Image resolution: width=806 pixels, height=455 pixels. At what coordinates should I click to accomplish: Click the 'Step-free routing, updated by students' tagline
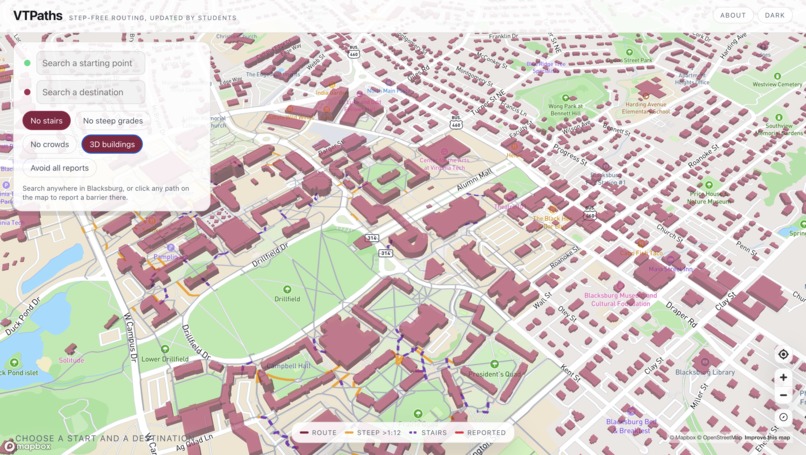[x=153, y=18]
